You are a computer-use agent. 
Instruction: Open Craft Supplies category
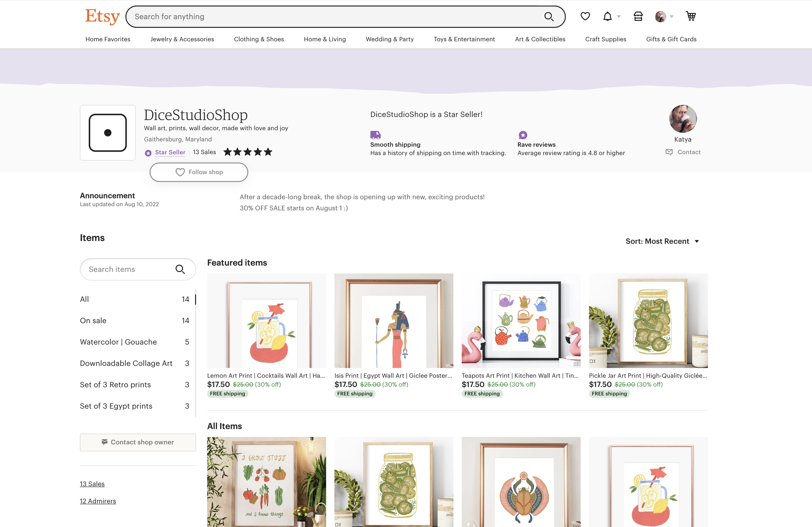(605, 39)
